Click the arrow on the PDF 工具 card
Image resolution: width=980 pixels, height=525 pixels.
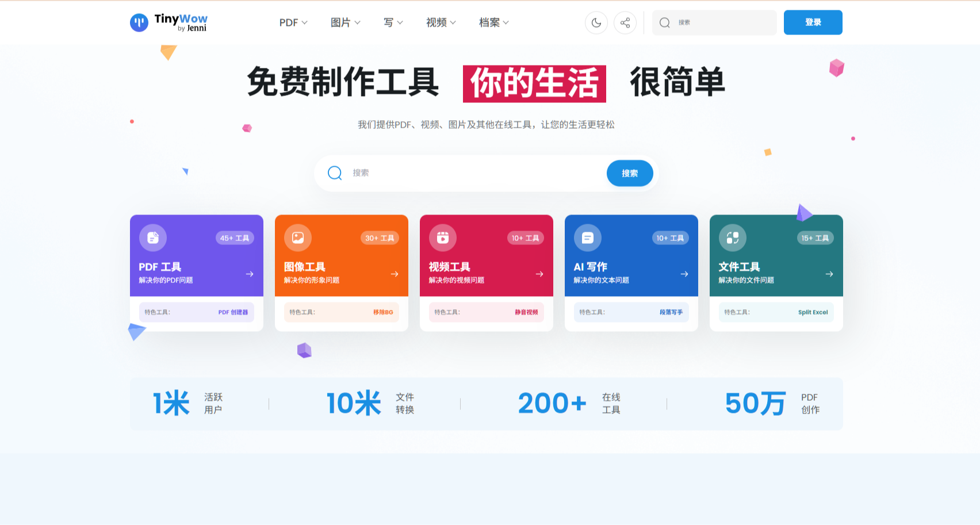tap(248, 274)
